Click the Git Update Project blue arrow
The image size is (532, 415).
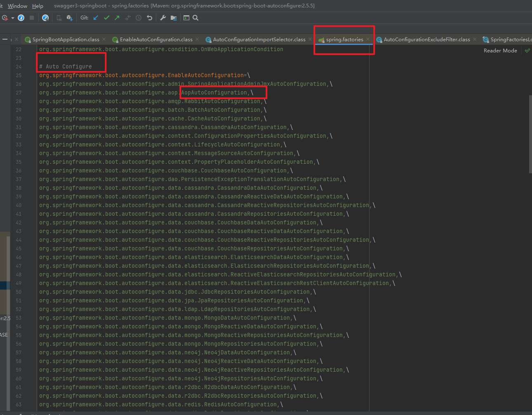96,18
